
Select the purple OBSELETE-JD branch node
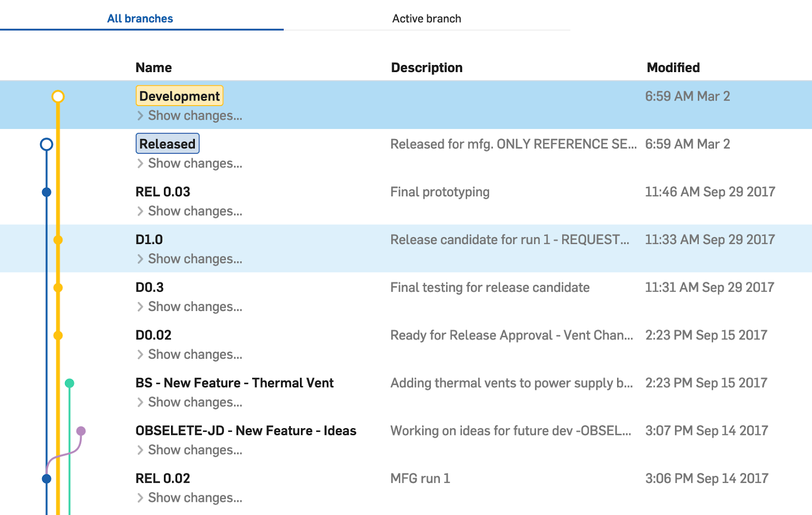81,431
